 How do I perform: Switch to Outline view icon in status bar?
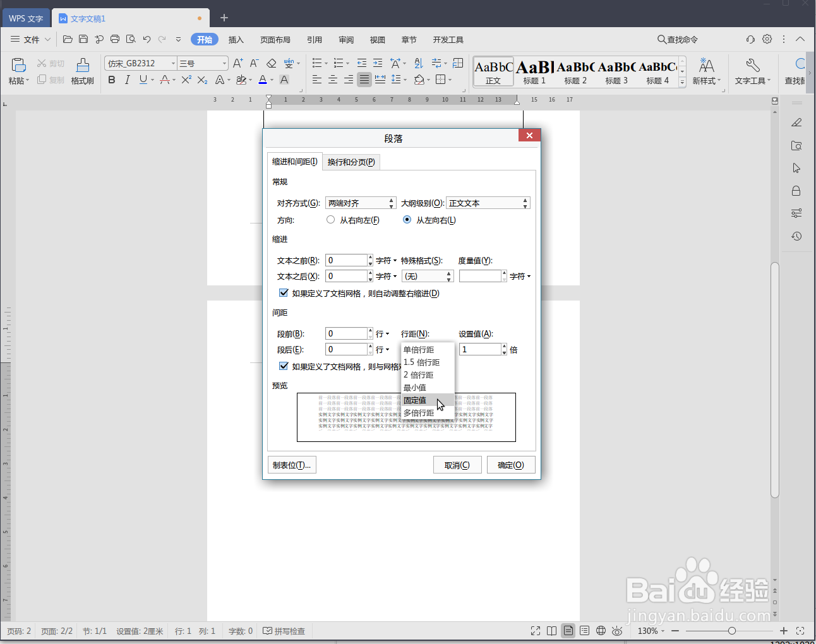[584, 631]
